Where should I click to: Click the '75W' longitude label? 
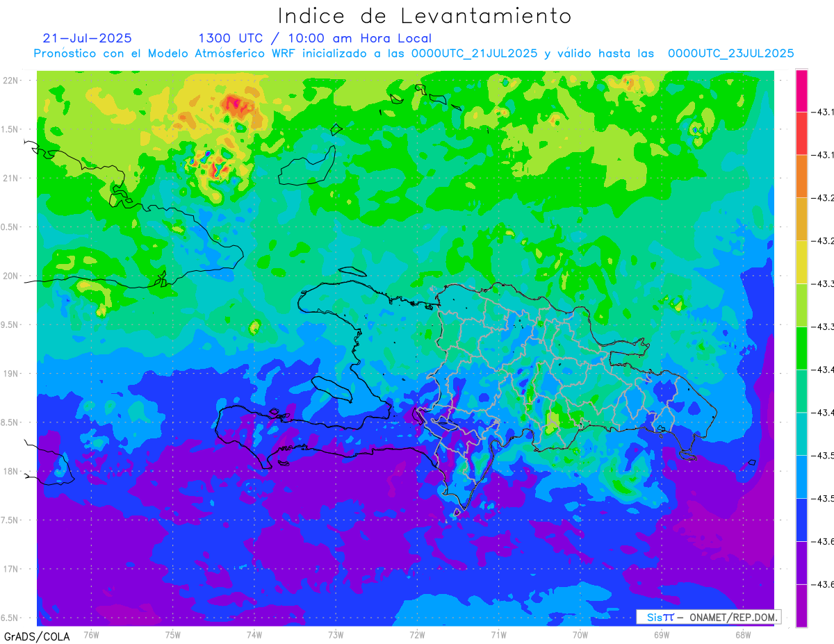pos(173,634)
